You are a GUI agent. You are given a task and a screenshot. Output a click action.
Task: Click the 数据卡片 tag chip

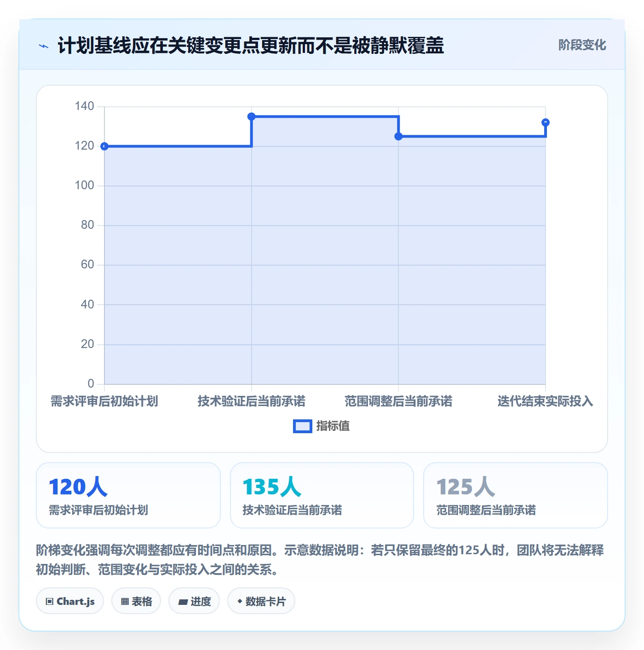point(261,601)
